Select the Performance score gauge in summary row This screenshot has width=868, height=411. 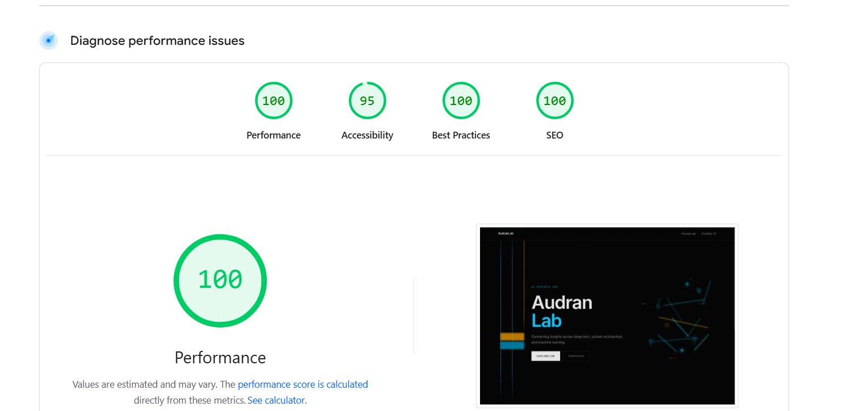click(x=274, y=100)
